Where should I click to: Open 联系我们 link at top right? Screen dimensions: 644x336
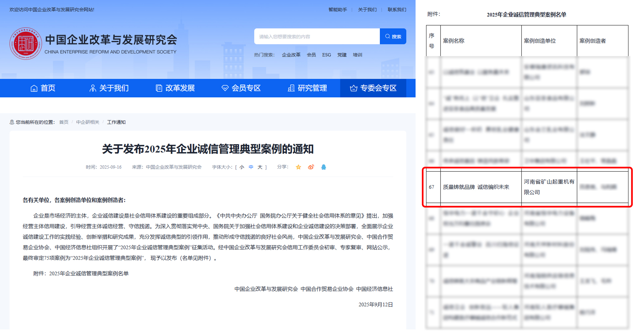(397, 10)
